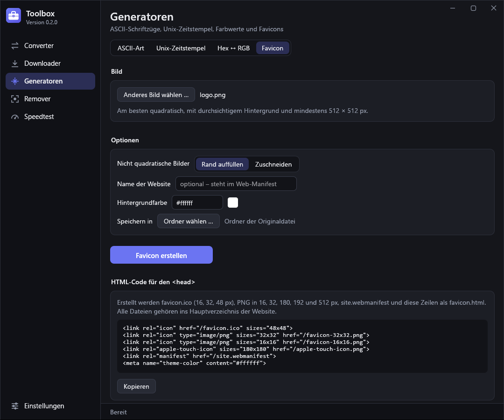This screenshot has width=504, height=420.
Task: Close the Toolbox window
Action: 494,8
